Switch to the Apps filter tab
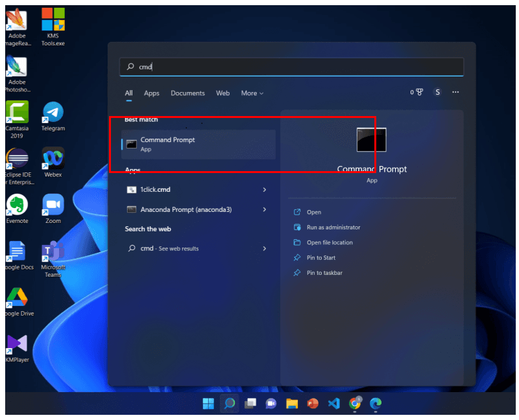Image resolution: width=519 pixels, height=420 pixels. tap(151, 93)
